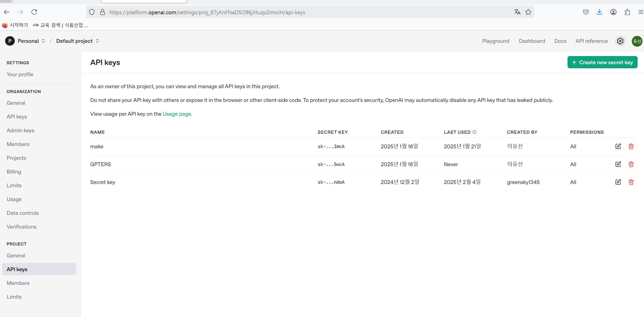Click the translate page icon

coord(517,12)
